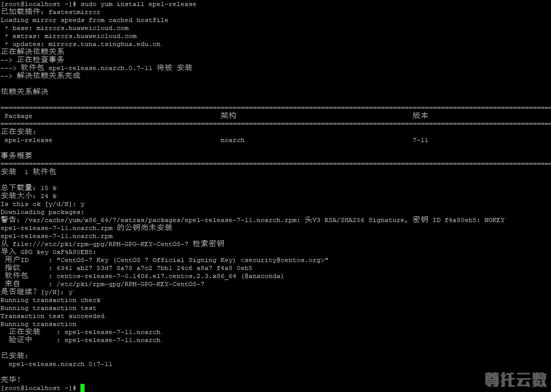Click the watermark logo in bottom-right corner
Viewport: 551px width, 392px height.
tap(515, 379)
